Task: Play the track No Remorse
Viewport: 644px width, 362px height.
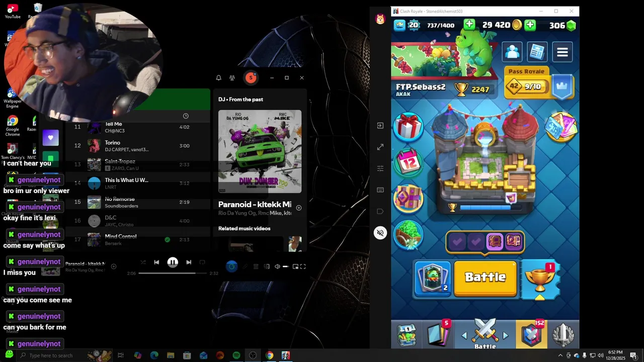Action: [137, 202]
